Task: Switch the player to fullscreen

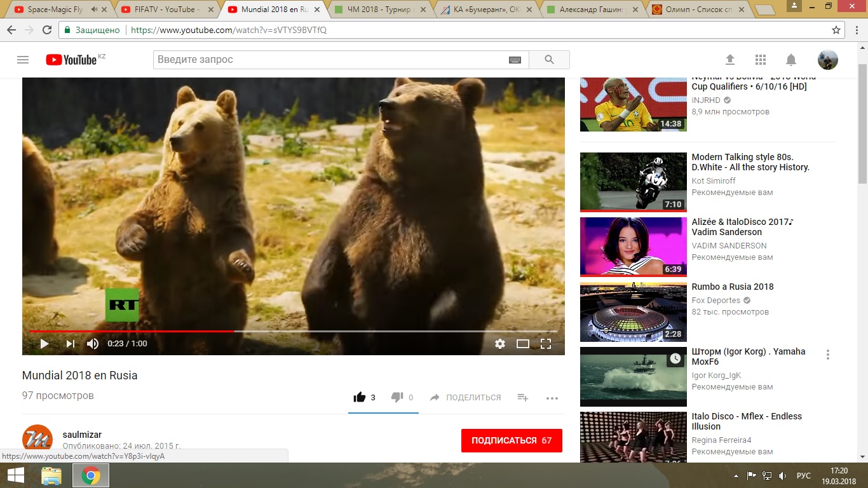Action: point(546,344)
